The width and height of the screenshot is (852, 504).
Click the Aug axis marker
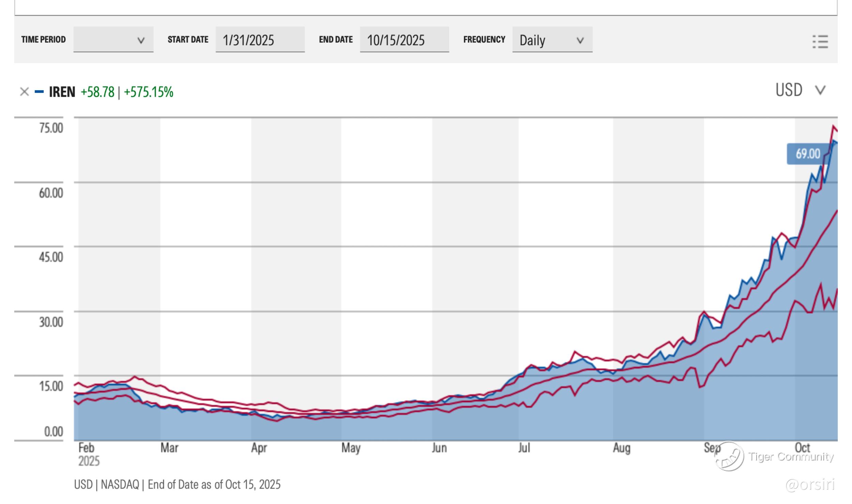pos(621,448)
